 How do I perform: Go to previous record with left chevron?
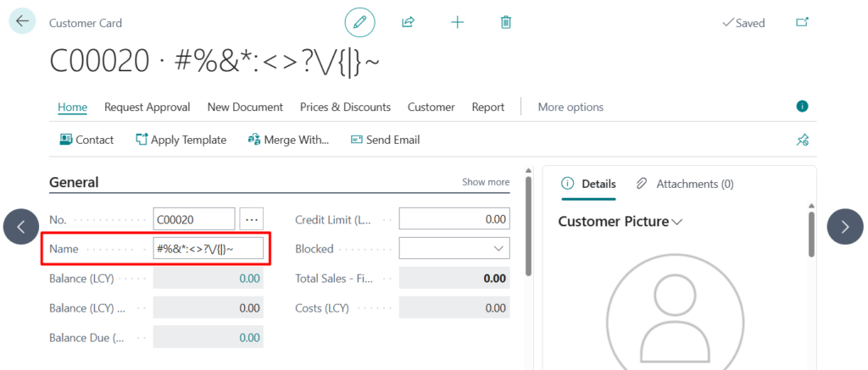[x=21, y=226]
